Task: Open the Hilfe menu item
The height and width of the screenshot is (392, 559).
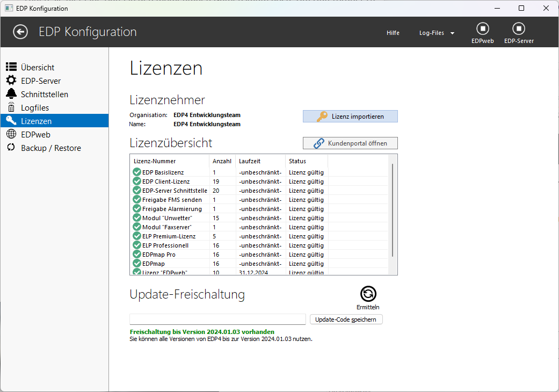Action: coord(393,33)
